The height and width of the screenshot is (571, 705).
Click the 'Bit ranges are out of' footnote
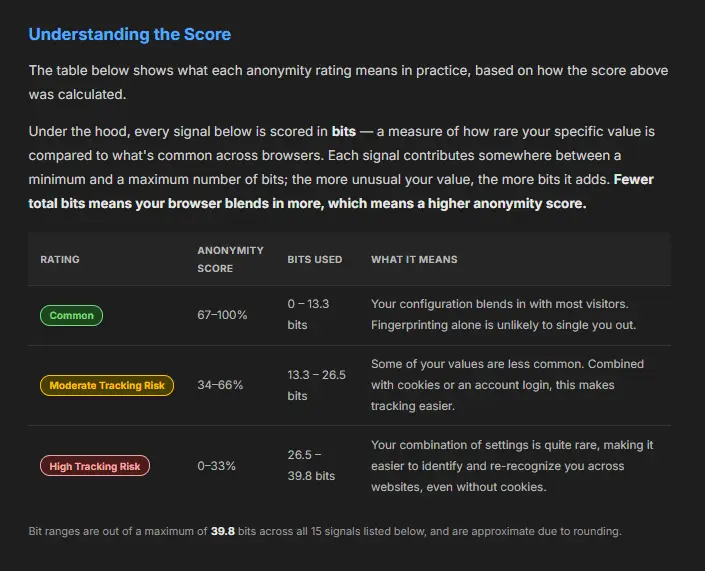(x=325, y=531)
